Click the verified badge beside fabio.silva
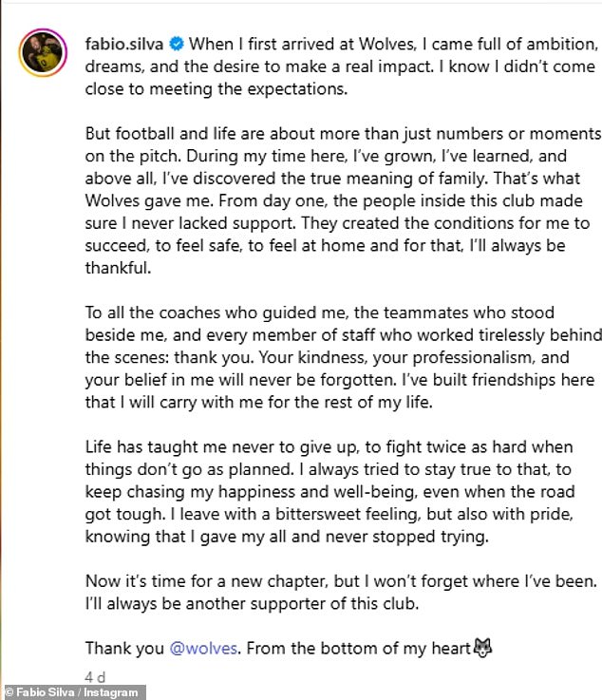 click(176, 44)
